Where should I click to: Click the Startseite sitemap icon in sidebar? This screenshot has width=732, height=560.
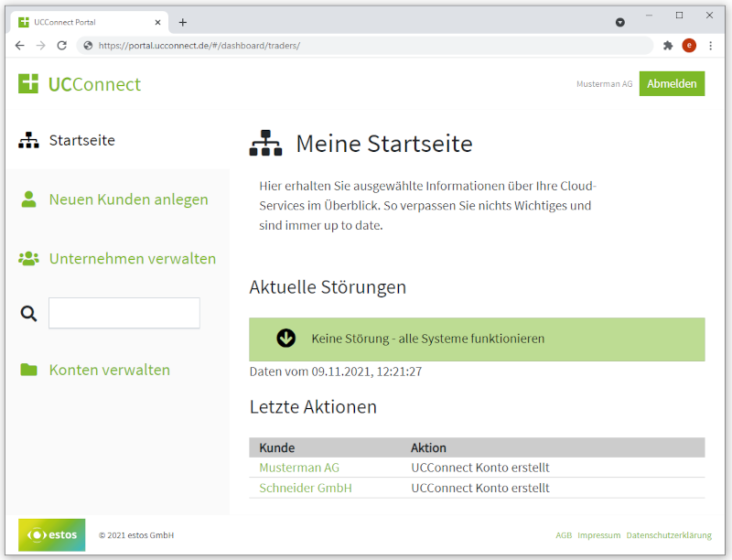point(29,141)
